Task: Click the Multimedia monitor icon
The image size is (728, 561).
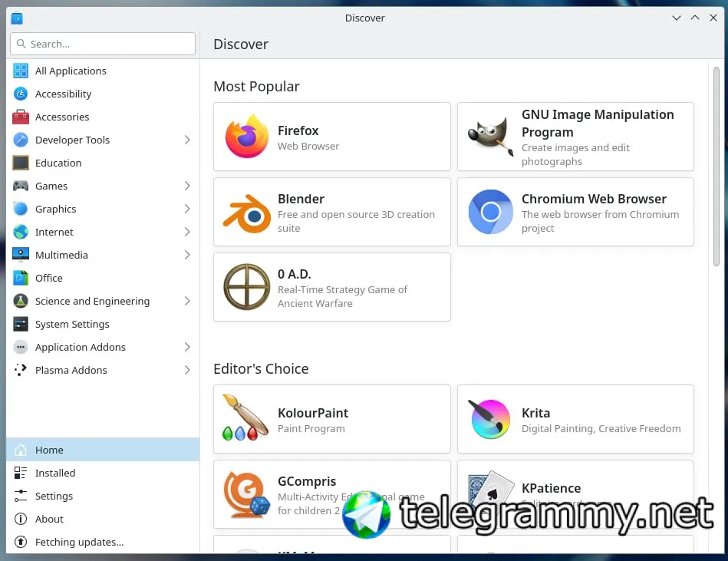Action: pyautogui.click(x=21, y=255)
